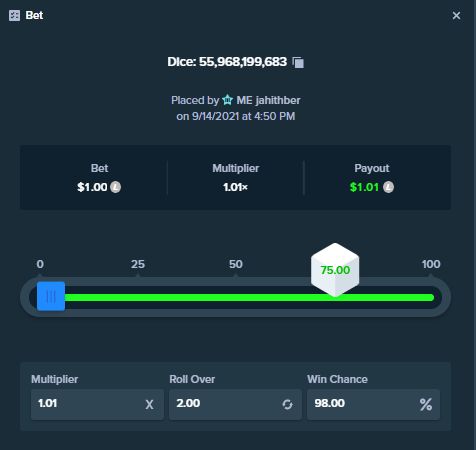Toggle Roll Over swap icon
Screen dimensions: 476x450
click(287, 405)
